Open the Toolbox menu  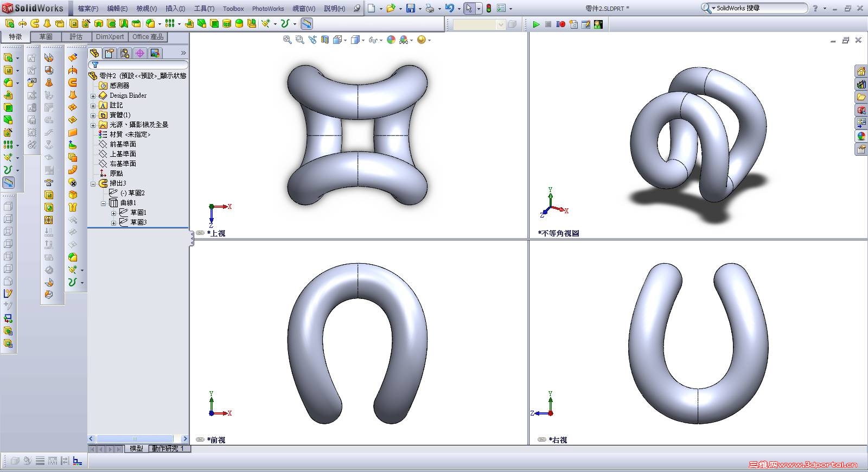[x=233, y=9]
